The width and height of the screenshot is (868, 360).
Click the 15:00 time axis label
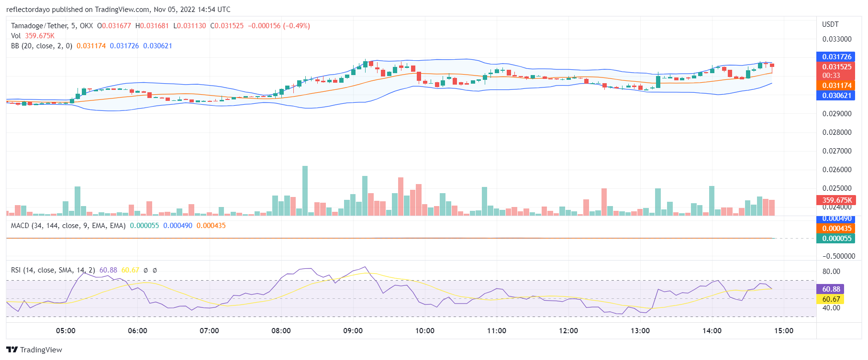click(784, 331)
